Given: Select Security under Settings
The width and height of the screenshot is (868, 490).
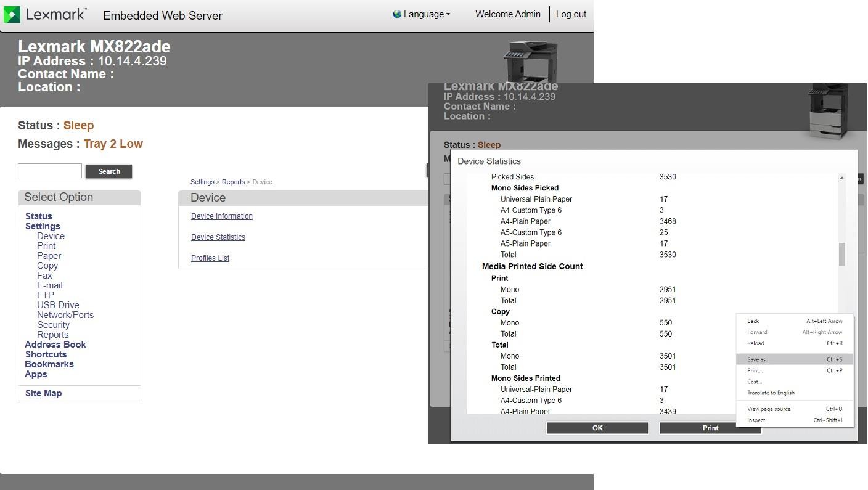Looking at the screenshot, I should [x=53, y=325].
